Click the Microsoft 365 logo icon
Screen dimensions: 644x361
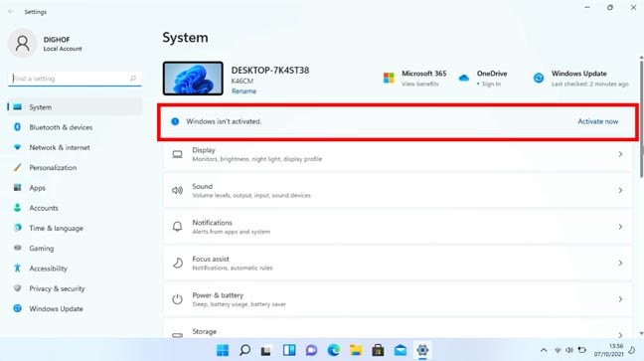click(x=389, y=78)
